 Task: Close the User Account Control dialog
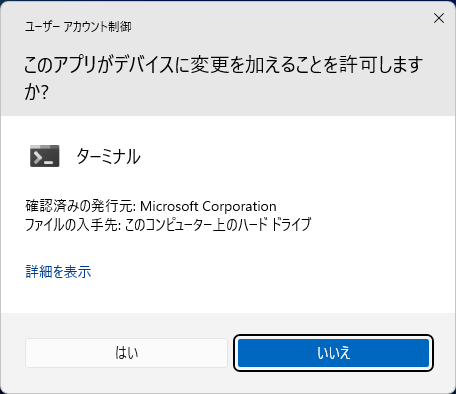[x=439, y=18]
